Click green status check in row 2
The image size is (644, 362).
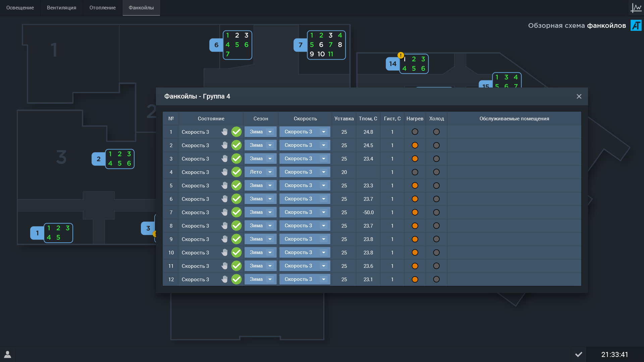pyautogui.click(x=236, y=145)
